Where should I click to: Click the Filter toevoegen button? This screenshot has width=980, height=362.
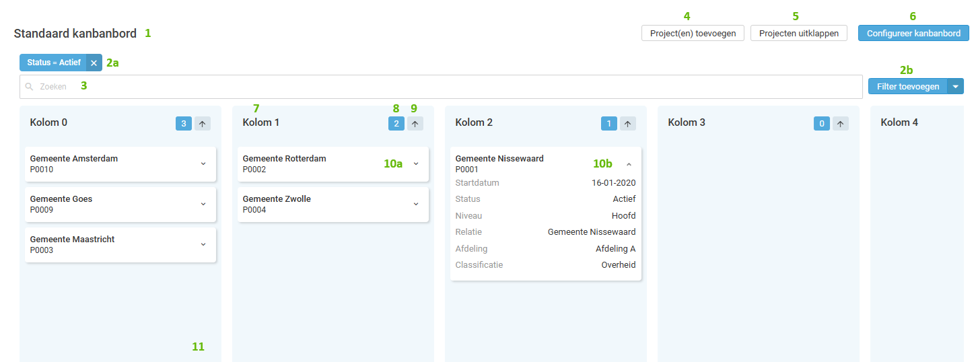907,87
